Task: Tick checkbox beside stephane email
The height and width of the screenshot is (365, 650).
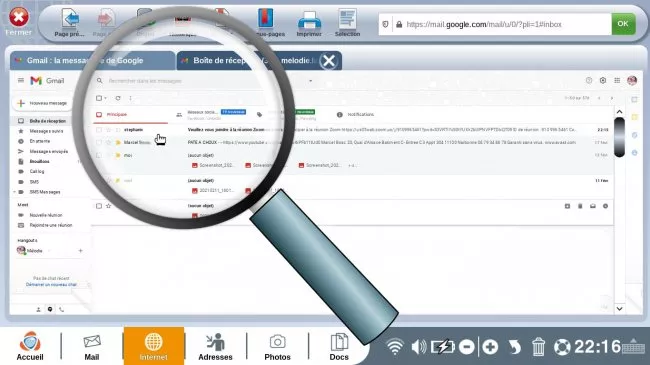Action: click(99, 130)
